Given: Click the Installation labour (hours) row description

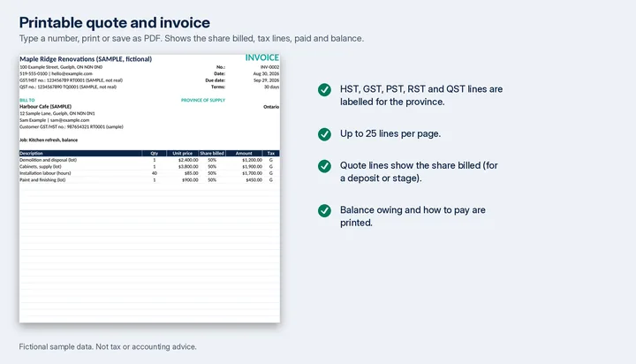Looking at the screenshot, I should (45, 173).
